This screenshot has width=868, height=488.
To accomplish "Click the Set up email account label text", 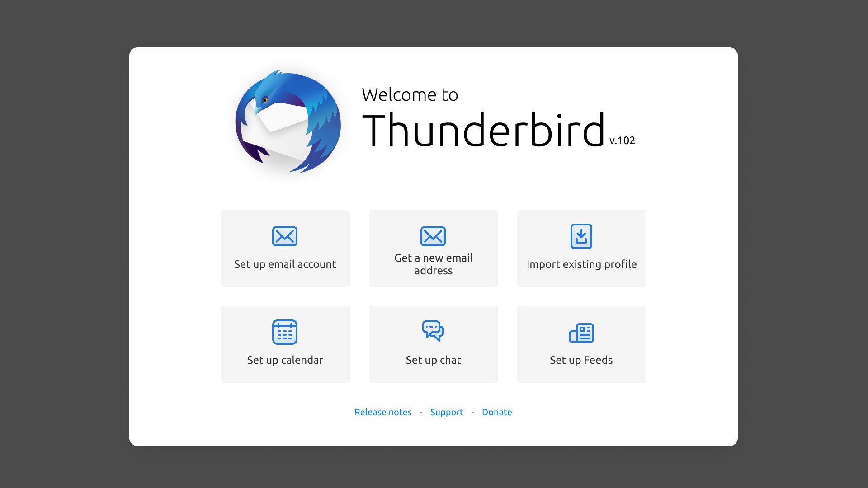I will 285,264.
